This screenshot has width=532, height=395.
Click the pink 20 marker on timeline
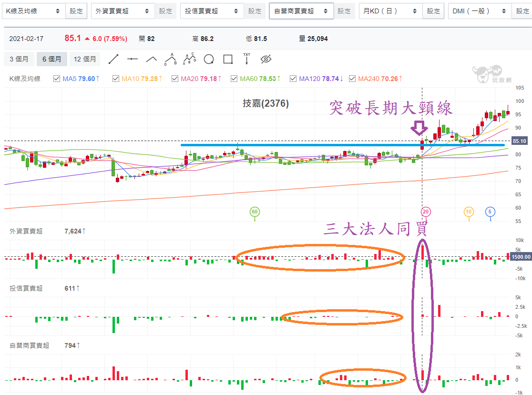pos(426,212)
